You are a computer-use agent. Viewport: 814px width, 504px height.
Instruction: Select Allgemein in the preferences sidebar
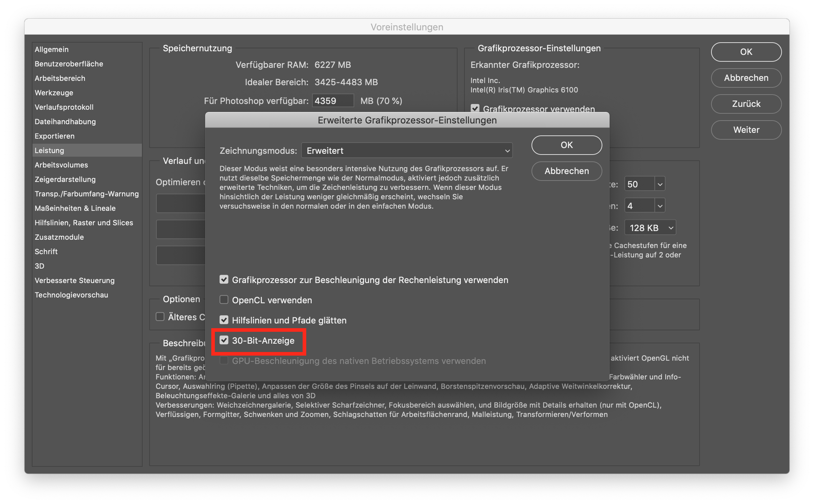[52, 49]
